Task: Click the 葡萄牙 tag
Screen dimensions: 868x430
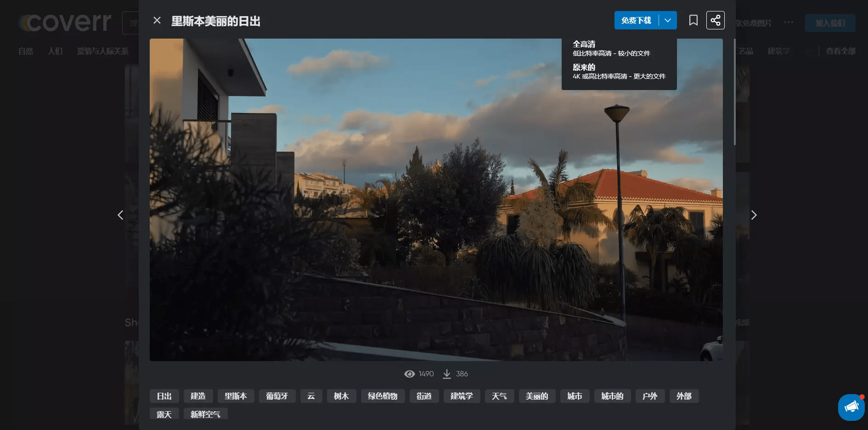Action: coord(277,396)
